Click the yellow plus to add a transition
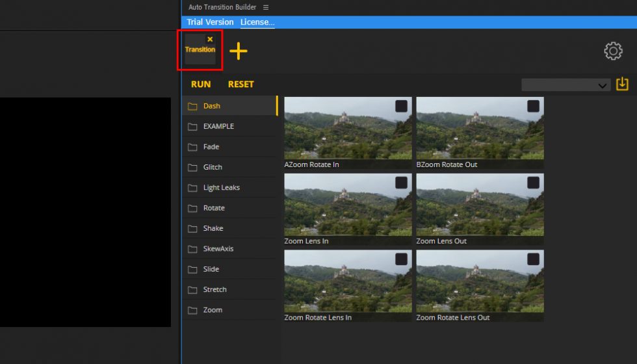637x364 pixels. (239, 51)
